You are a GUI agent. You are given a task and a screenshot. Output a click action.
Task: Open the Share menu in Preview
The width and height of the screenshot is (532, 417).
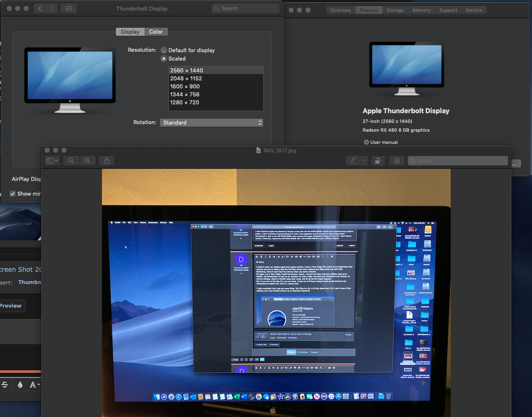tap(107, 161)
